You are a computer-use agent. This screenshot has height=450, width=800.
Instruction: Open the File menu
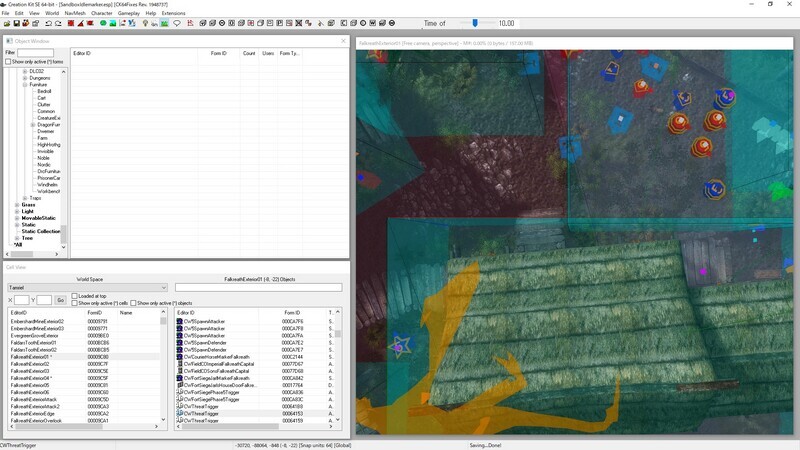click(x=6, y=13)
